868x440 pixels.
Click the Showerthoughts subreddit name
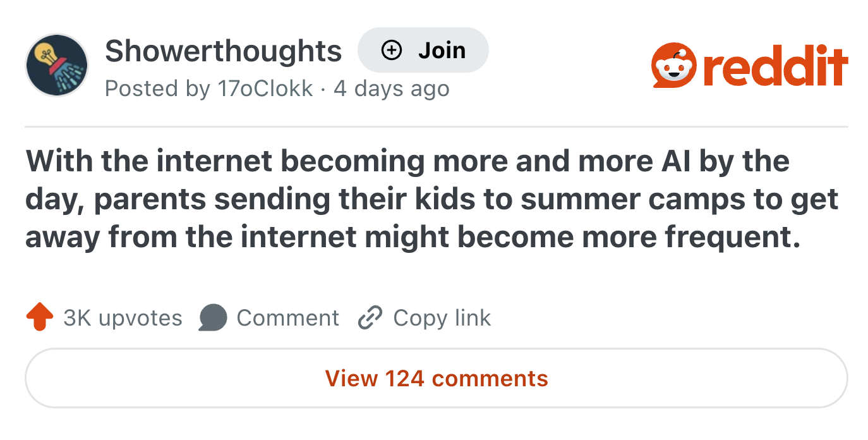pyautogui.click(x=223, y=51)
